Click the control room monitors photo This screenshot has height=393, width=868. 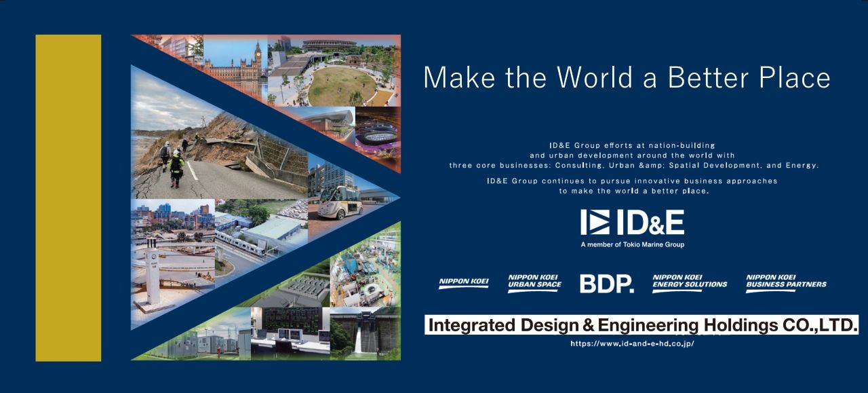[x=290, y=333]
